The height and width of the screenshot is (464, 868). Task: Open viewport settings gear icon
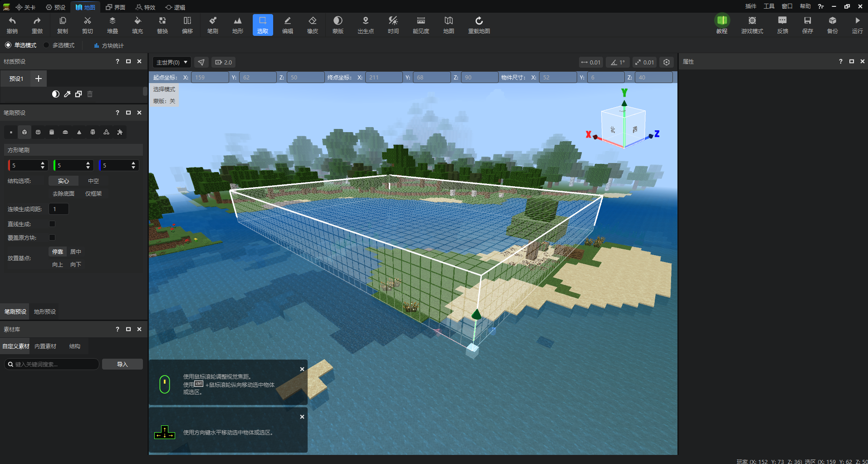click(x=667, y=62)
